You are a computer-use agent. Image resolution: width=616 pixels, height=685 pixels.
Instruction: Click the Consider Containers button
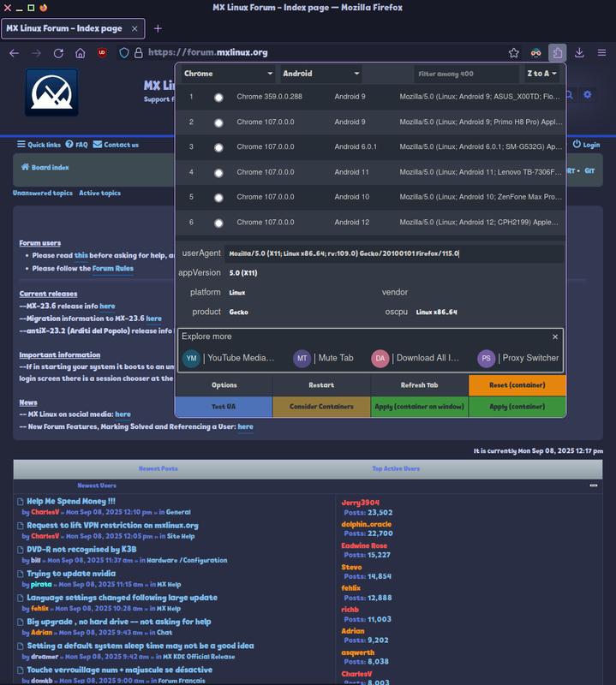pyautogui.click(x=321, y=407)
